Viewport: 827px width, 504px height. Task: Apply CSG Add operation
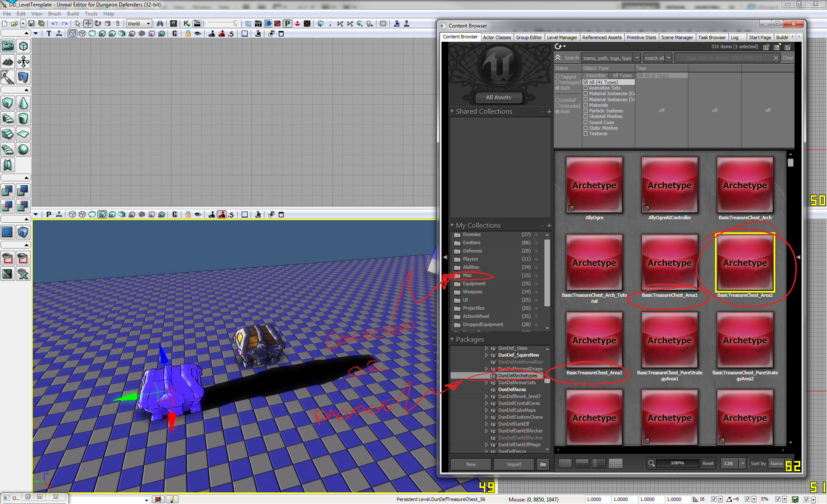coord(8,191)
